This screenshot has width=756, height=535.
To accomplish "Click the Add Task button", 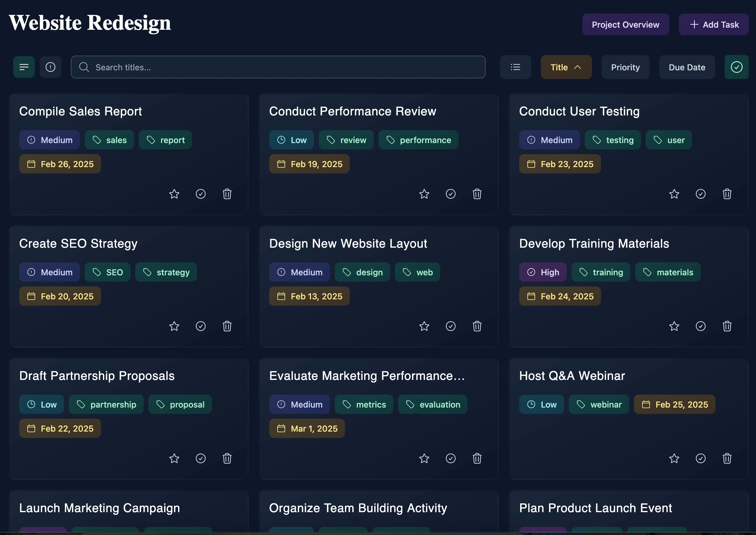I will click(713, 25).
